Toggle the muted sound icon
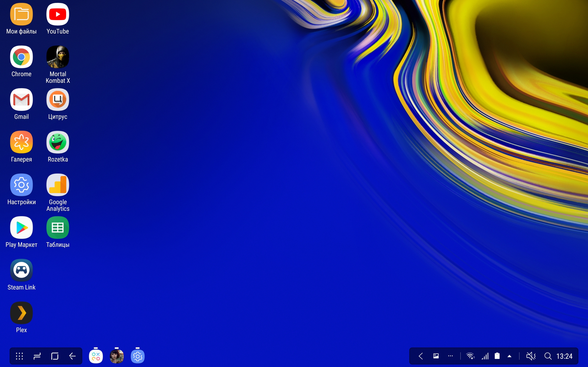This screenshot has height=367, width=588. click(x=531, y=356)
